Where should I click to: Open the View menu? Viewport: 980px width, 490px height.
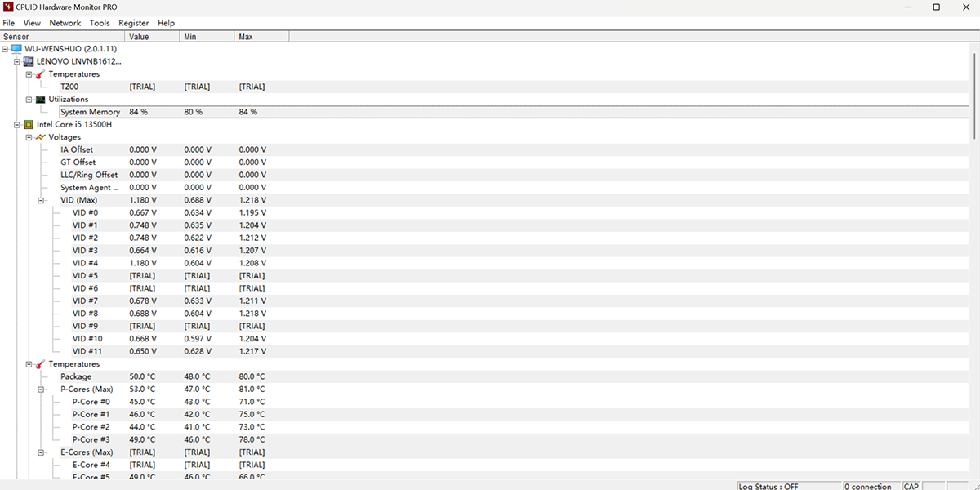tap(32, 23)
